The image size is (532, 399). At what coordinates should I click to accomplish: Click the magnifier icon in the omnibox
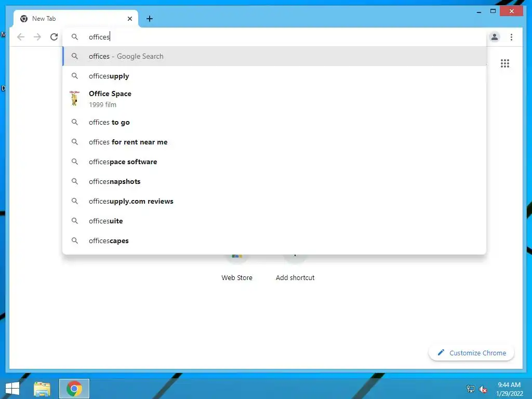coord(75,37)
